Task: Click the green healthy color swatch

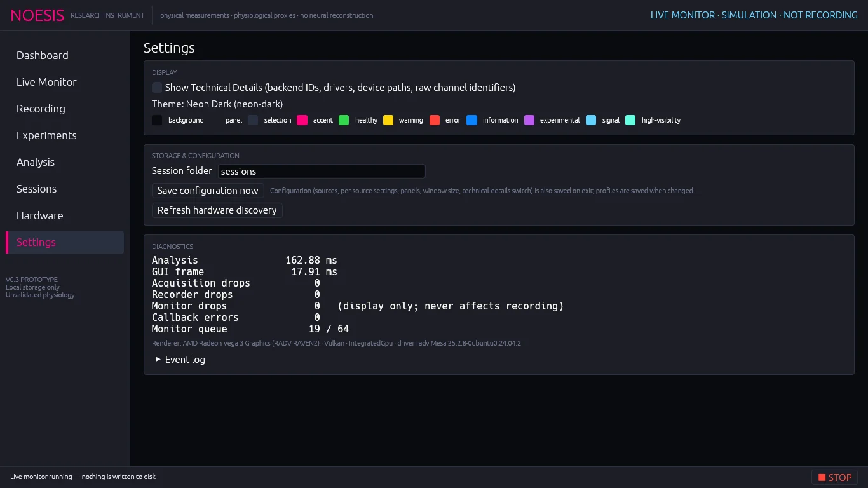Action: point(344,120)
